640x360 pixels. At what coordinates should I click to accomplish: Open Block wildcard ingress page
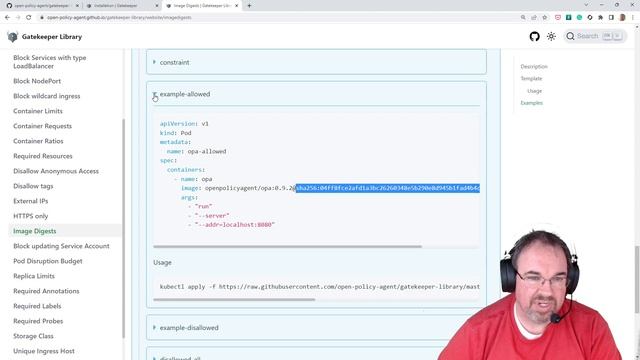47,96
